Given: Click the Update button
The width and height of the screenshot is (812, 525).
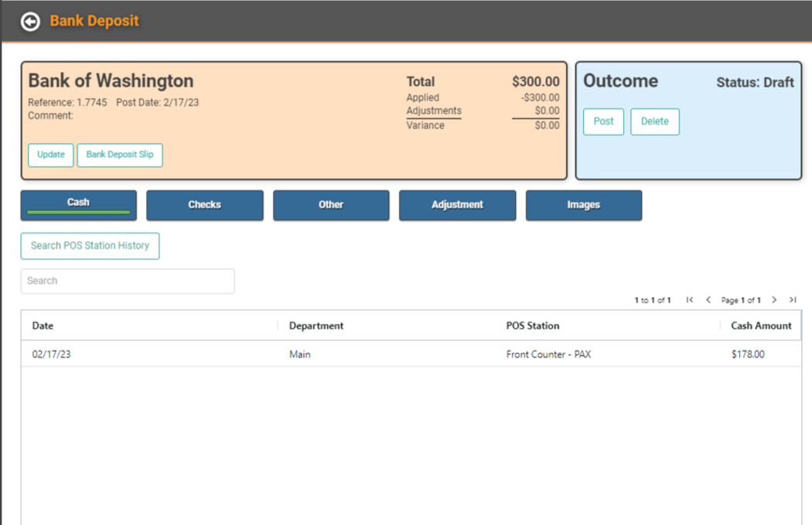Looking at the screenshot, I should (x=51, y=155).
